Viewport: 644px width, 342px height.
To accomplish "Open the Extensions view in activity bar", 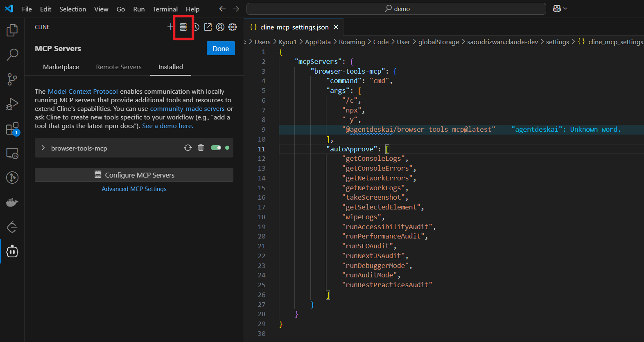I will tap(12, 129).
